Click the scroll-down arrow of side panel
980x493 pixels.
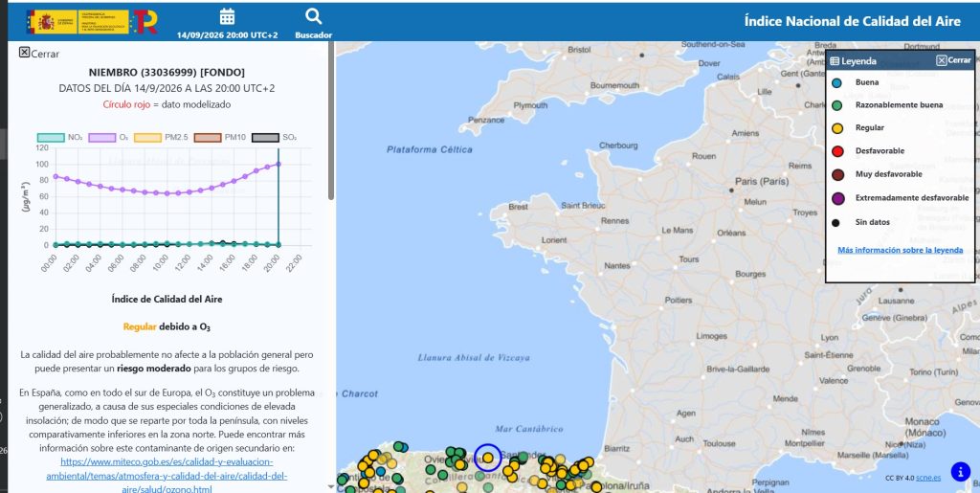(331, 486)
